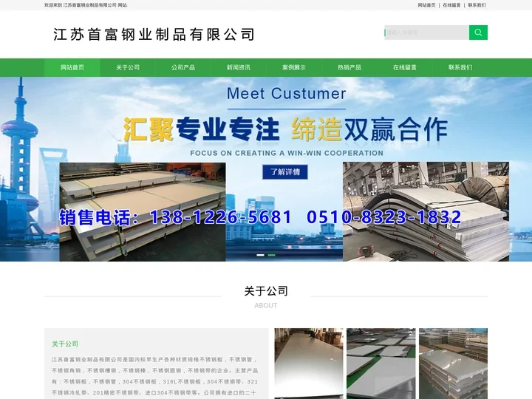
Task: Open the rightmost about-section steel plates thumbnail
Action: [x=453, y=364]
